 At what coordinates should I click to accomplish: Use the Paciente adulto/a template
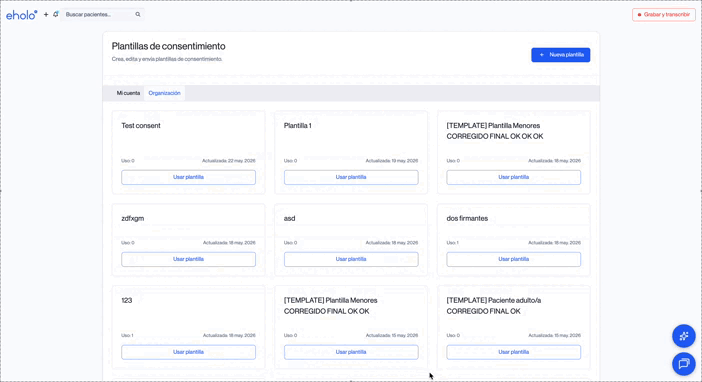click(x=514, y=352)
